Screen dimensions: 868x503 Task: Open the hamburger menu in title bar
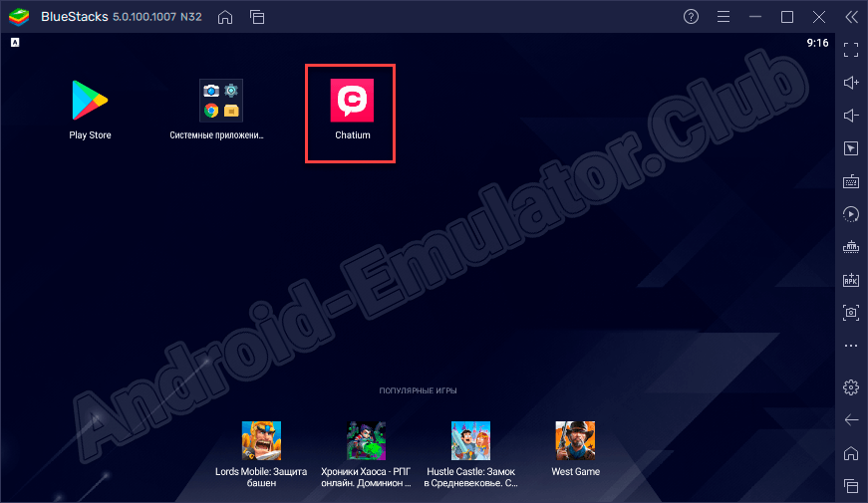723,17
